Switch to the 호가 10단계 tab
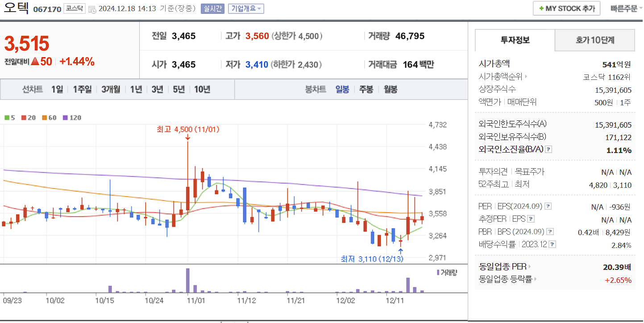This screenshot has height=323, width=644. (594, 40)
